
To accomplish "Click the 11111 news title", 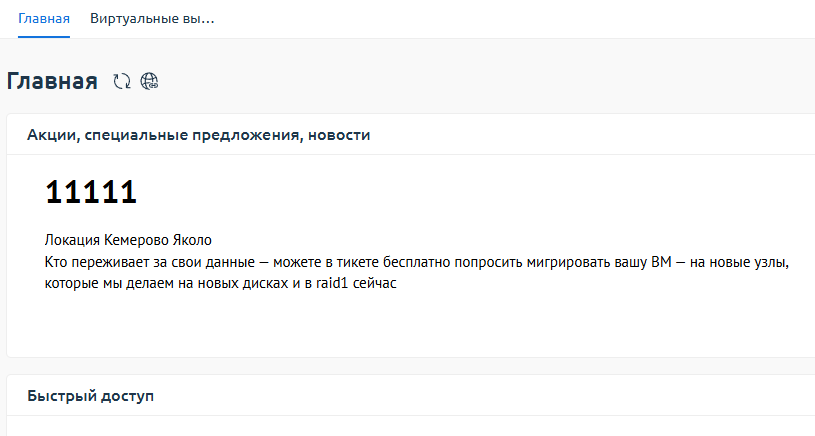I will coord(91,192).
